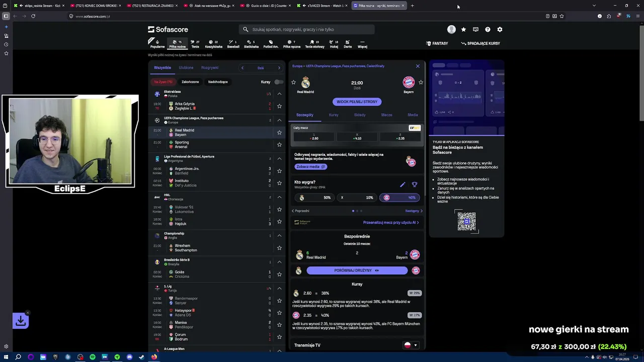Click the Zobacz media button
644x362 pixels.
tap(310, 166)
